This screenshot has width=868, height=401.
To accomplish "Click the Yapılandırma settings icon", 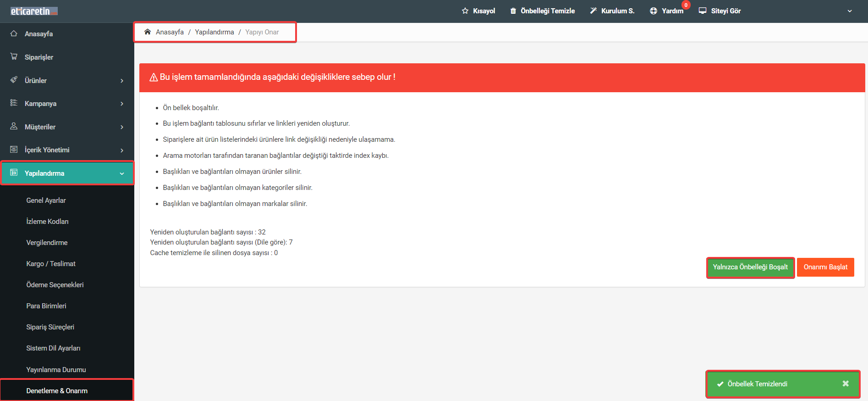I will pyautogui.click(x=14, y=173).
